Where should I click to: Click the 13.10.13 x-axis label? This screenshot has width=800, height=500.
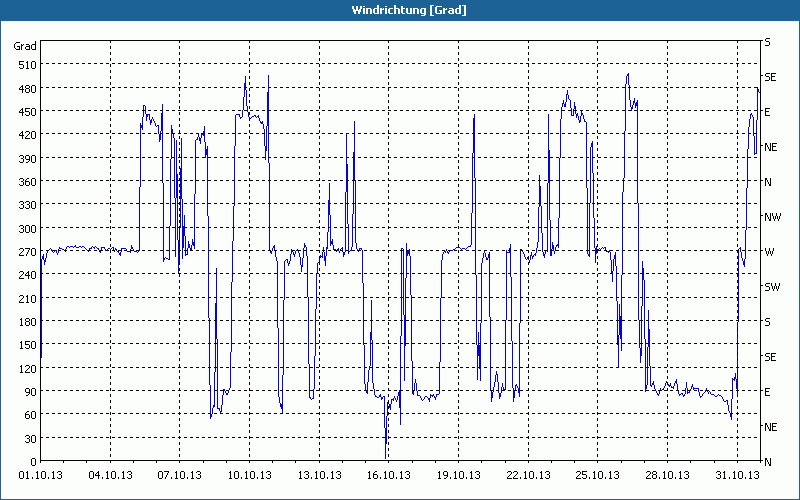(319, 475)
